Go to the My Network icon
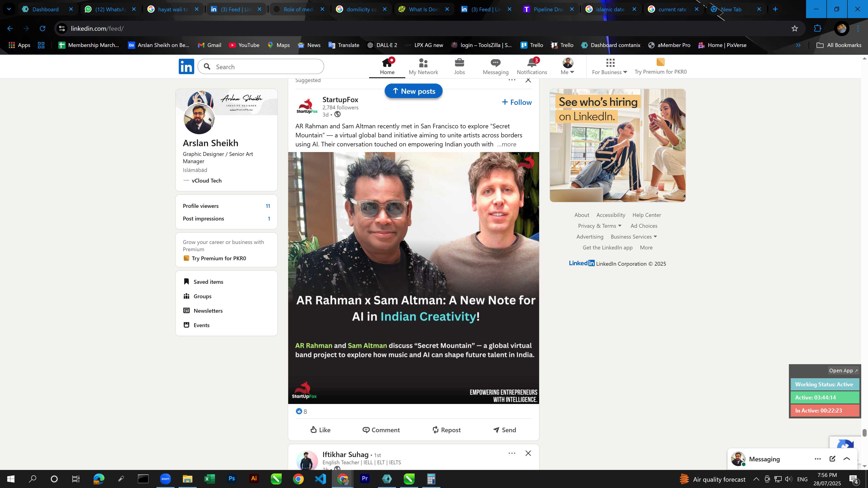Screen dimensions: 868x488 (423, 66)
